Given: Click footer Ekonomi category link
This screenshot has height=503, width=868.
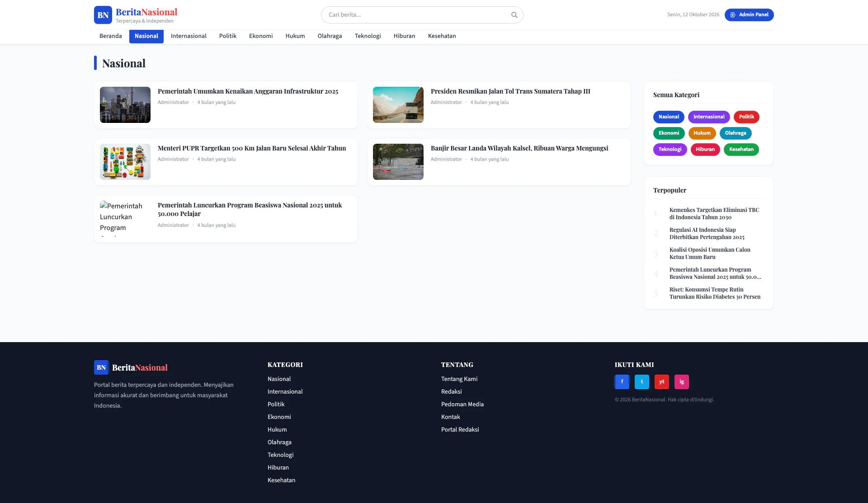Looking at the screenshot, I should pyautogui.click(x=279, y=417).
